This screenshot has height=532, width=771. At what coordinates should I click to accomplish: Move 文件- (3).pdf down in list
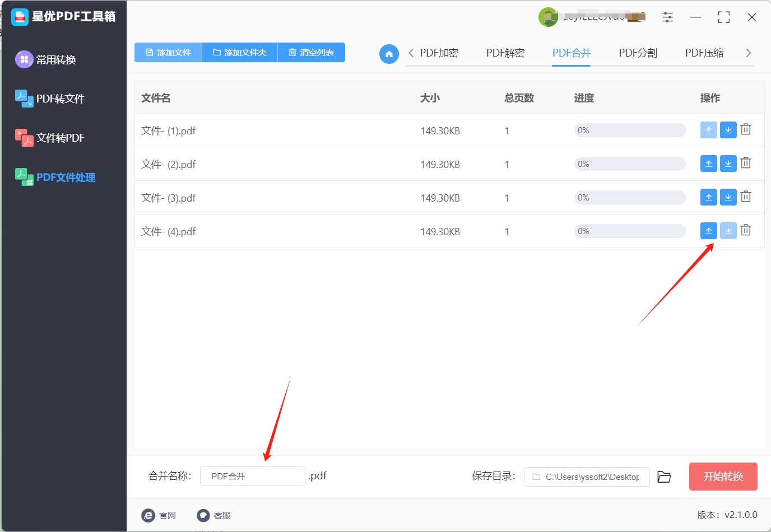coord(728,197)
